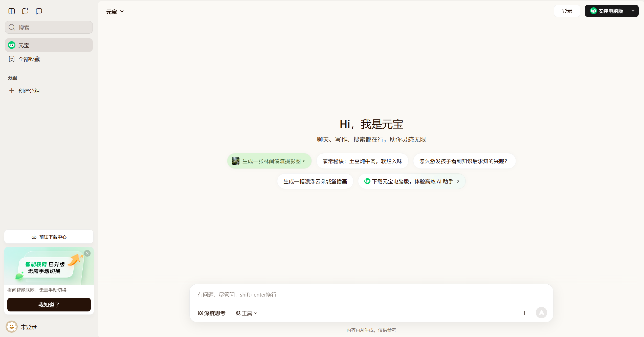Screen dimensions: 644x337
Task: Click the plus icon beside 创建分组
Action: click(x=12, y=91)
